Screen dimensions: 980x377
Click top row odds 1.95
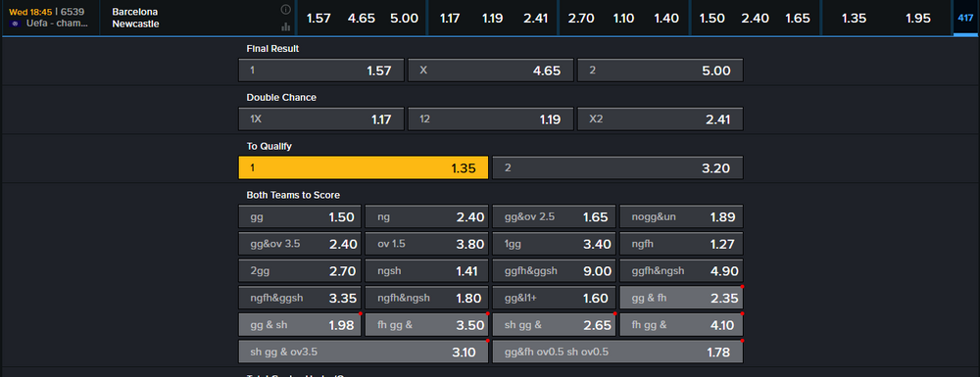tap(918, 18)
